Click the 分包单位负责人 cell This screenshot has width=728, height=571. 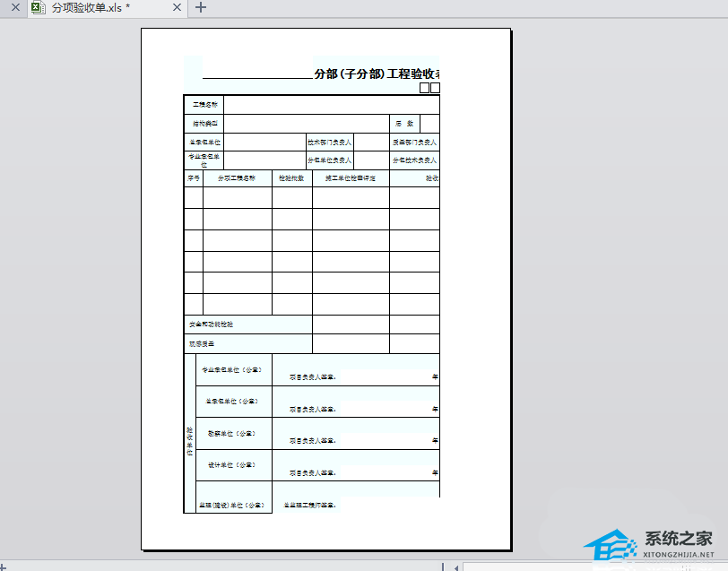coord(330,160)
